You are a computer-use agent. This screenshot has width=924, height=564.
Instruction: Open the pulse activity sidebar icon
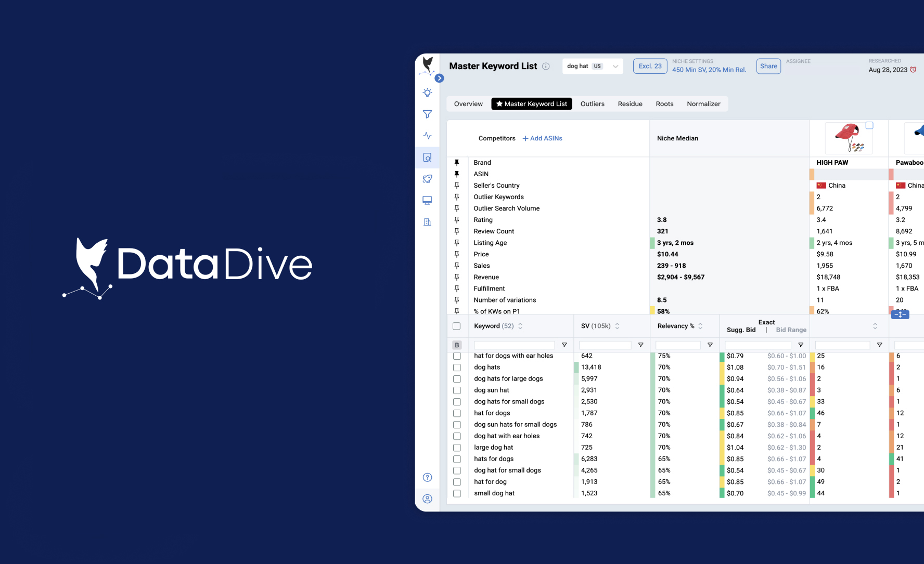pyautogui.click(x=427, y=136)
